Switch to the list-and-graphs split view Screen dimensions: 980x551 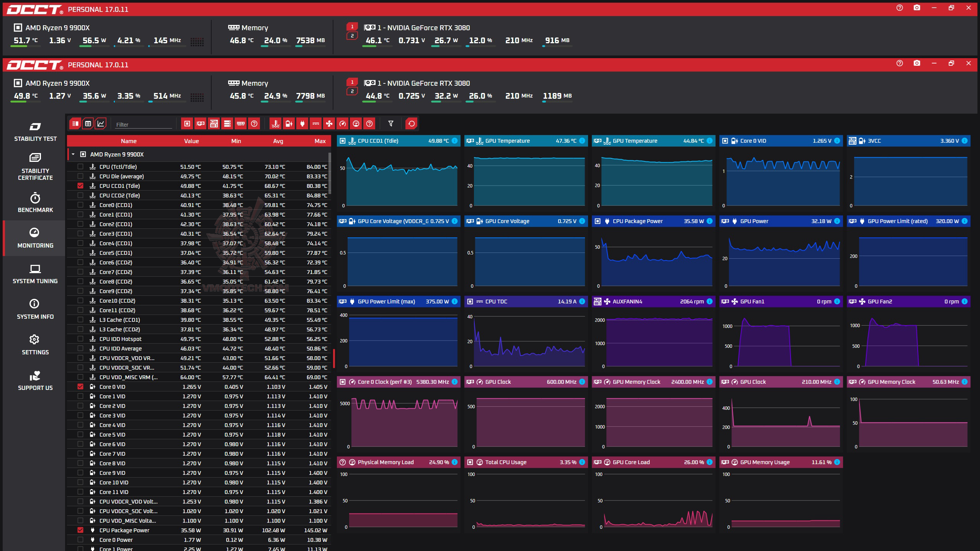(x=75, y=124)
